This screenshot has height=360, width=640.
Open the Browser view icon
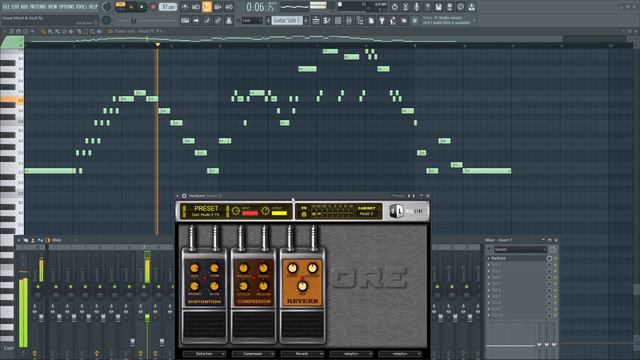pyautogui.click(x=360, y=20)
